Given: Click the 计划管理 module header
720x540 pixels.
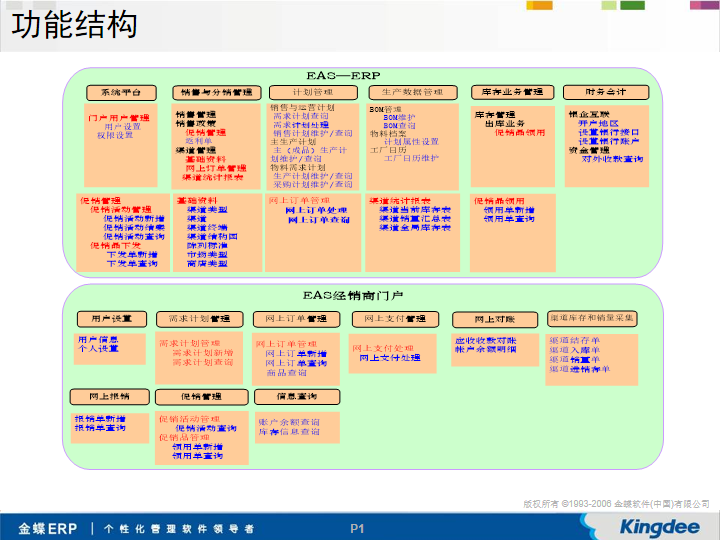Looking at the screenshot, I should pos(313,92).
